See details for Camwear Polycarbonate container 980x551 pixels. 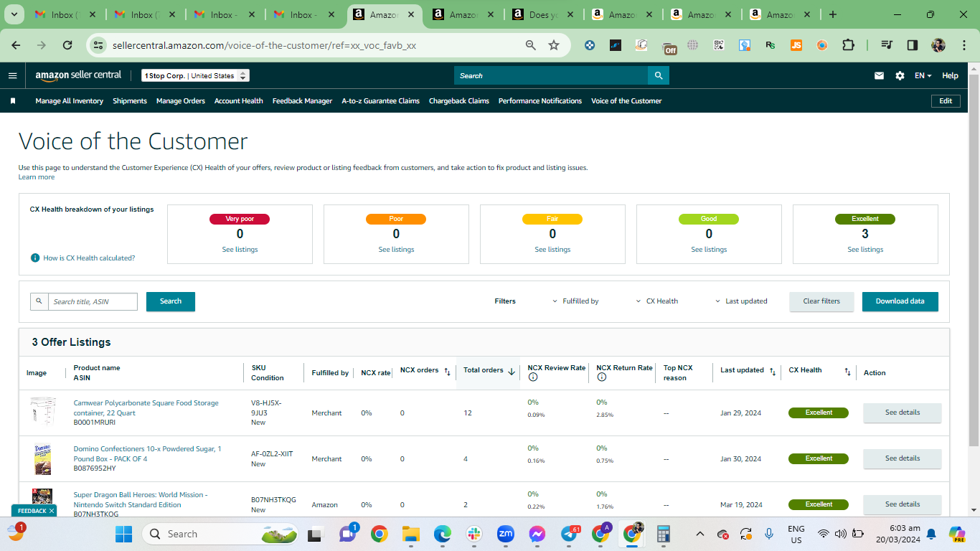tap(902, 413)
